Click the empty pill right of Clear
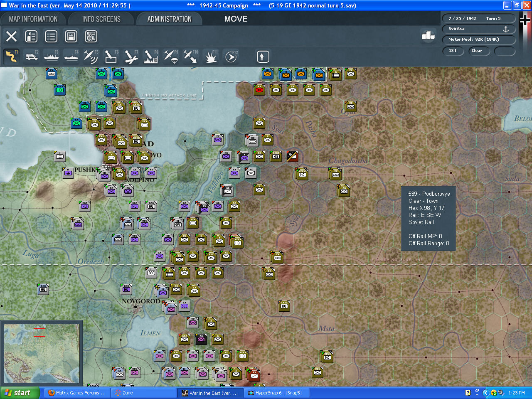The height and width of the screenshot is (399, 532). 505,51
